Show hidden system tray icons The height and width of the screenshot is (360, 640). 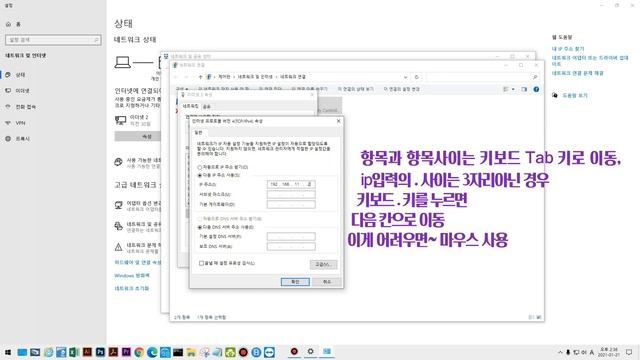coord(560,352)
